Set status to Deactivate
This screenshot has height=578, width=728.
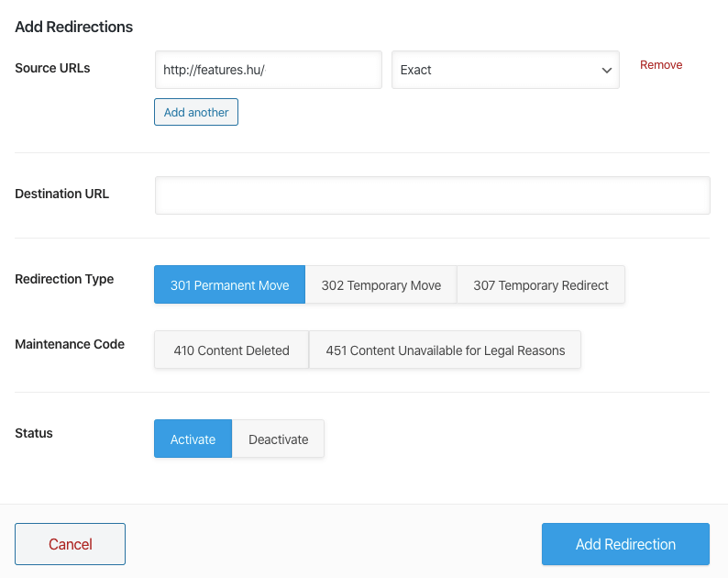click(278, 439)
